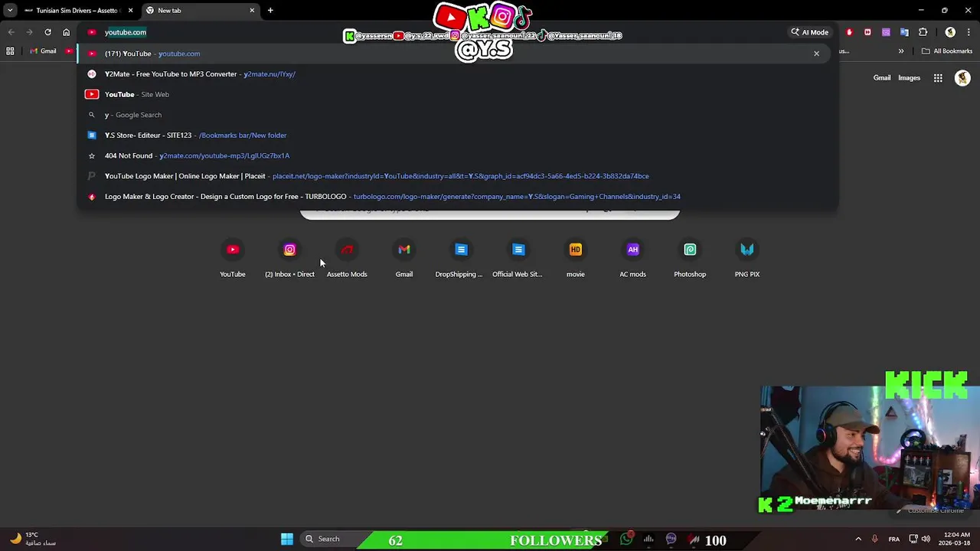Open the Images link
The image size is (980, 551).
click(909, 78)
